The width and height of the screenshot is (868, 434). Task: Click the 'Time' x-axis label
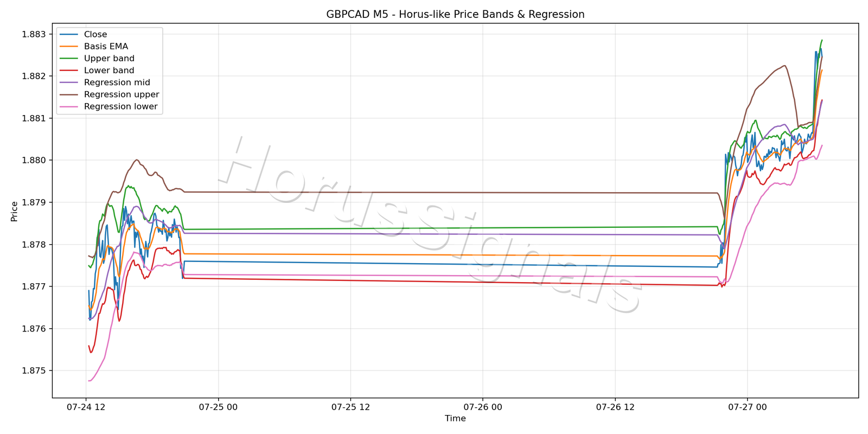pyautogui.click(x=455, y=418)
